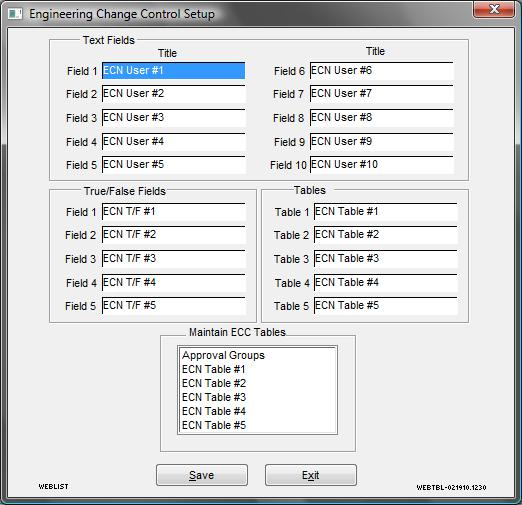Pick 'ECN Table #5' in the ECC Tables listbox

coord(257,425)
